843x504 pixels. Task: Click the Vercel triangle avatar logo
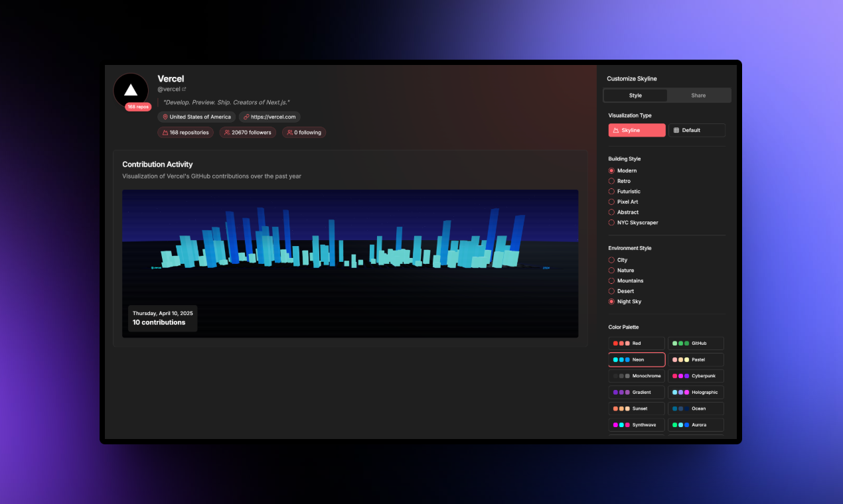pyautogui.click(x=131, y=90)
